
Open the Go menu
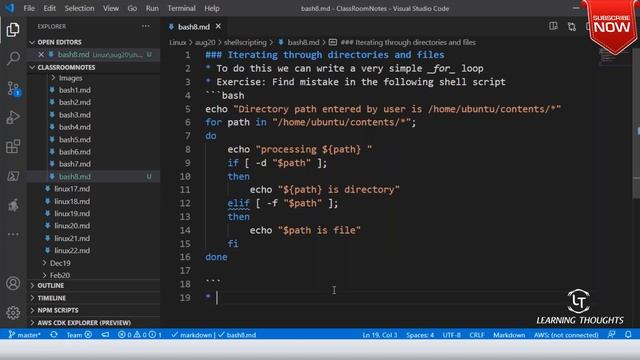(132, 8)
